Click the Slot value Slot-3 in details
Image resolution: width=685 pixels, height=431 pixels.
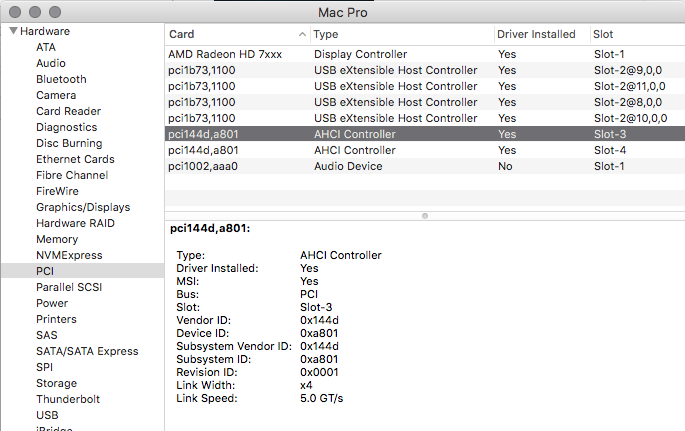click(x=316, y=307)
